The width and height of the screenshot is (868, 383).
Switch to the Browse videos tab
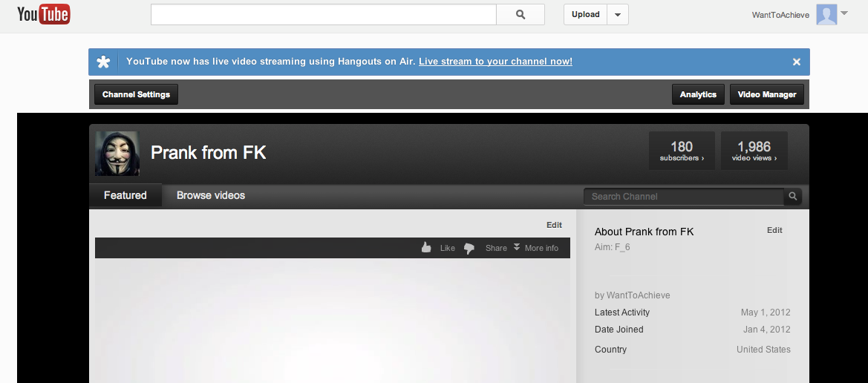[211, 195]
